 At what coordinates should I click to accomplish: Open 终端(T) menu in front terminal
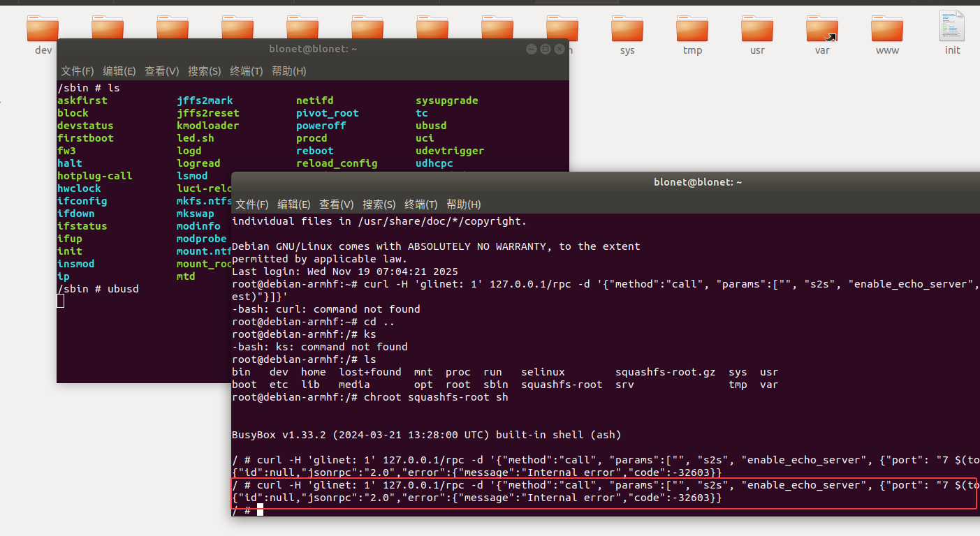(421, 204)
